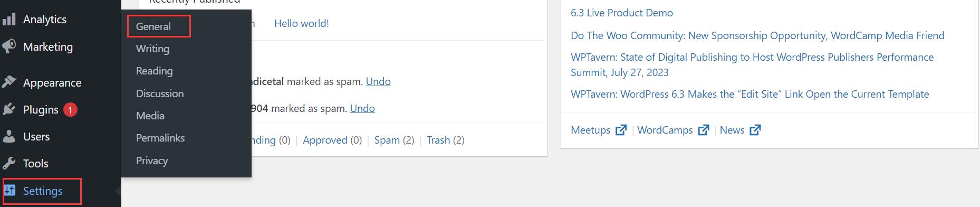Open General settings submenu item
This screenshot has width=980, height=207.
(x=153, y=26)
